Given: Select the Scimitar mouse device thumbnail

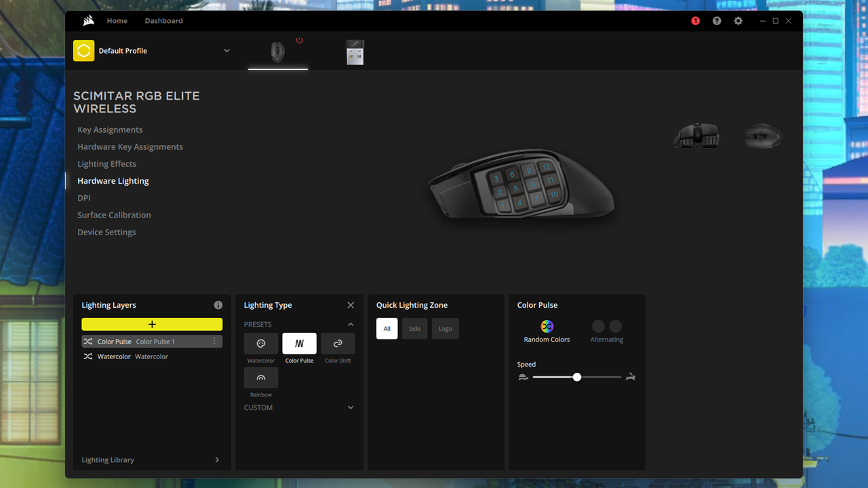Looking at the screenshot, I should 278,52.
